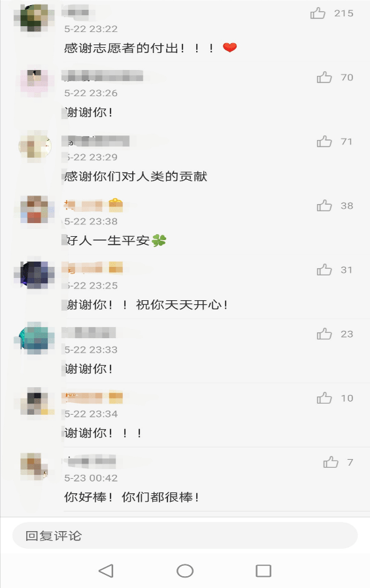This screenshot has height=588, width=370.
Task: Like the 5-22 23:34 comment
Action: click(x=324, y=398)
